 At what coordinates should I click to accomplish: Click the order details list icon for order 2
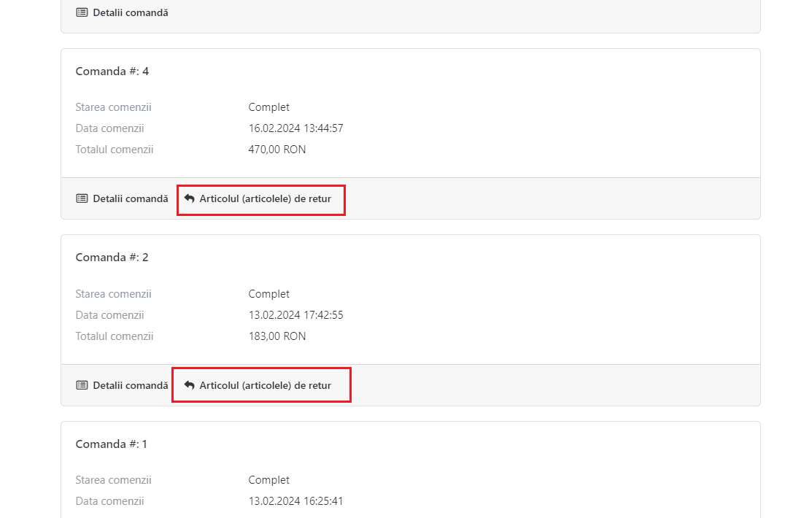point(82,385)
